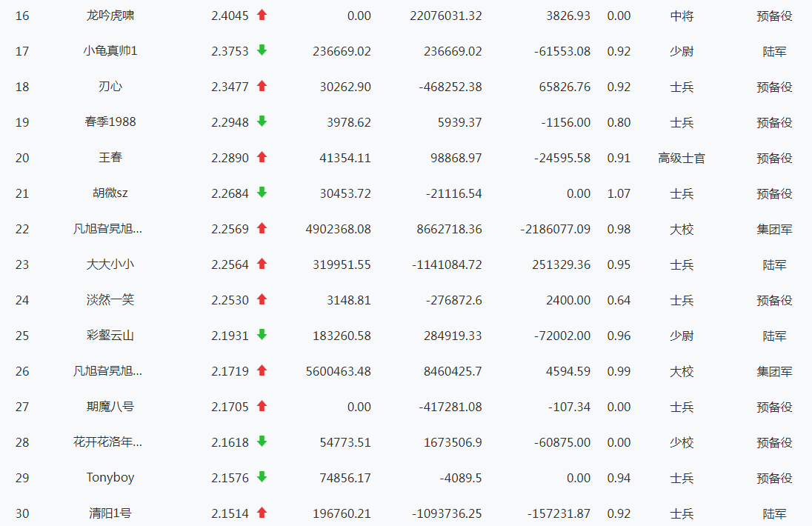The width and height of the screenshot is (812, 526).
Task: Click the green down arrow beside Tonyboy
Action: pyautogui.click(x=262, y=477)
